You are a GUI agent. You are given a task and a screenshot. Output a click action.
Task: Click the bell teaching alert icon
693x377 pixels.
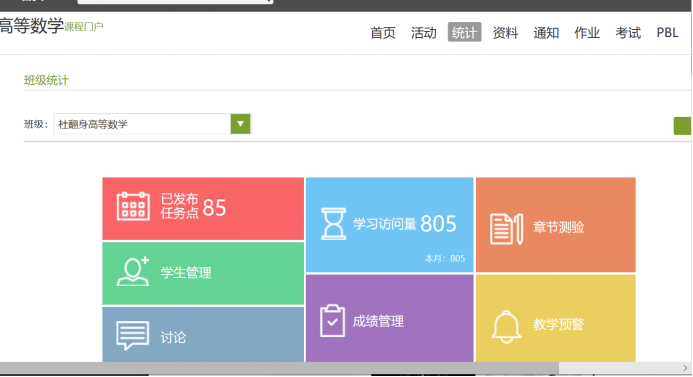(506, 327)
